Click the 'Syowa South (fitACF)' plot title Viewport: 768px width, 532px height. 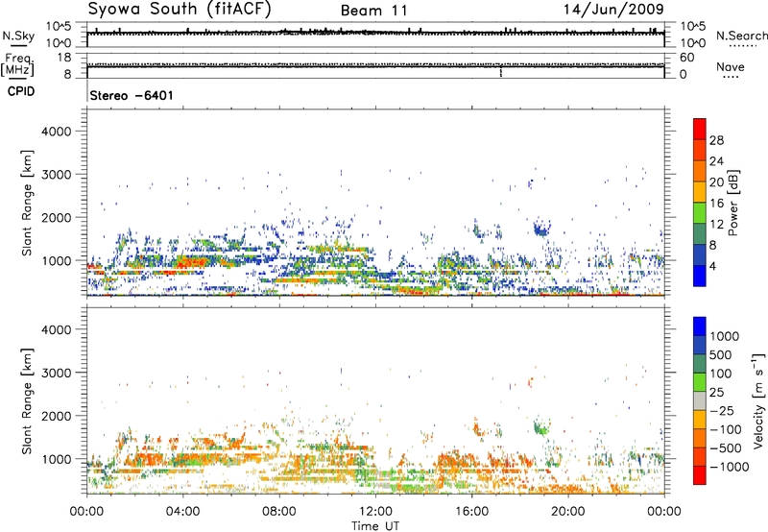pyautogui.click(x=180, y=9)
